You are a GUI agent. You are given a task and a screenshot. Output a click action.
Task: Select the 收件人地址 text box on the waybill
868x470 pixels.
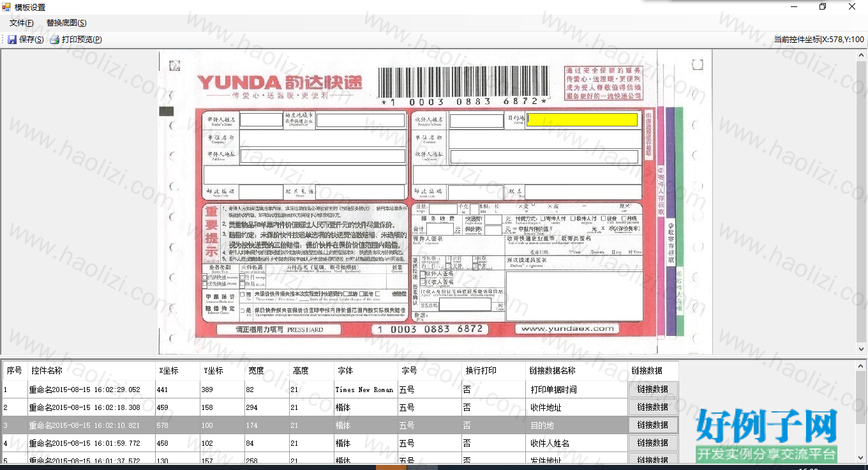coord(544,156)
